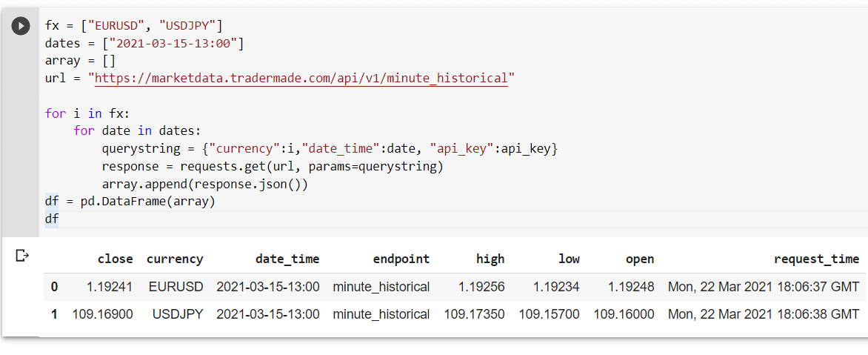
Task: Select close value 109.16900
Action: coord(102,314)
